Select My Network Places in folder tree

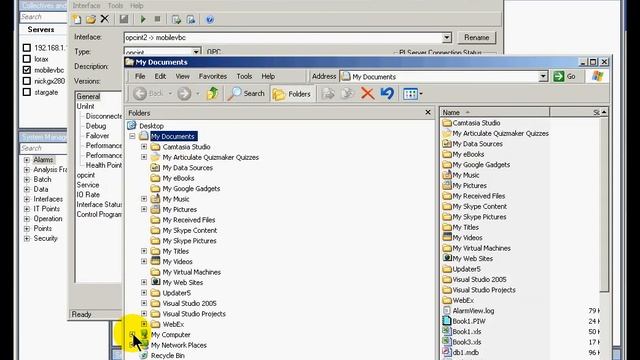click(x=178, y=345)
